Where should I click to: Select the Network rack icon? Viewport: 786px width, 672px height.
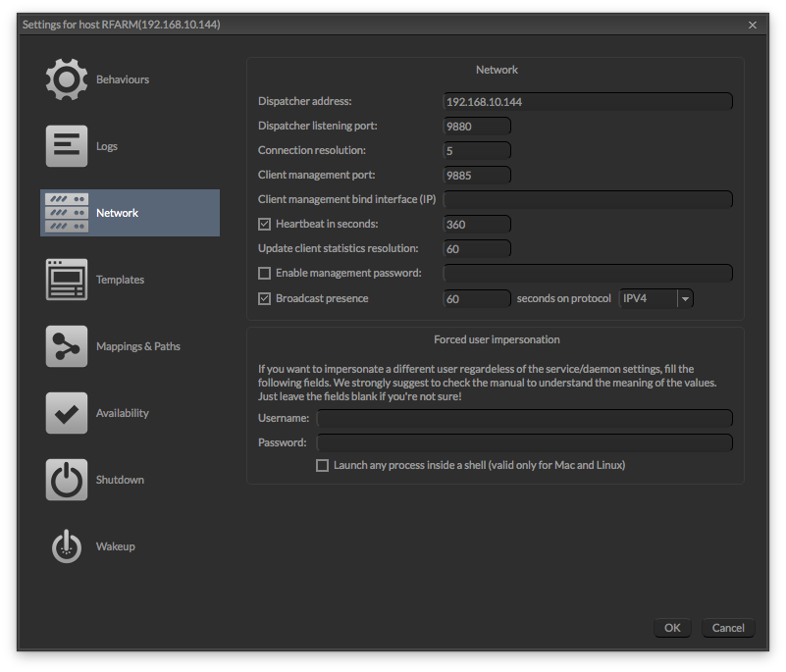tap(66, 213)
